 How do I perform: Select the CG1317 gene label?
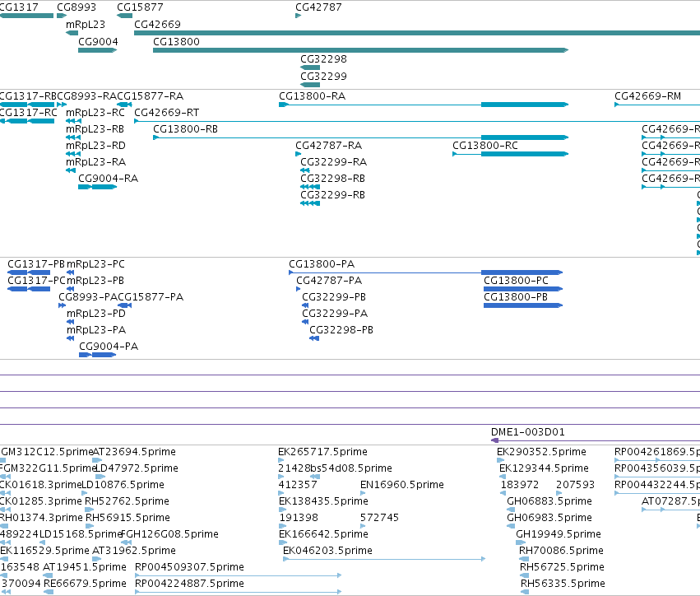coord(19,7)
